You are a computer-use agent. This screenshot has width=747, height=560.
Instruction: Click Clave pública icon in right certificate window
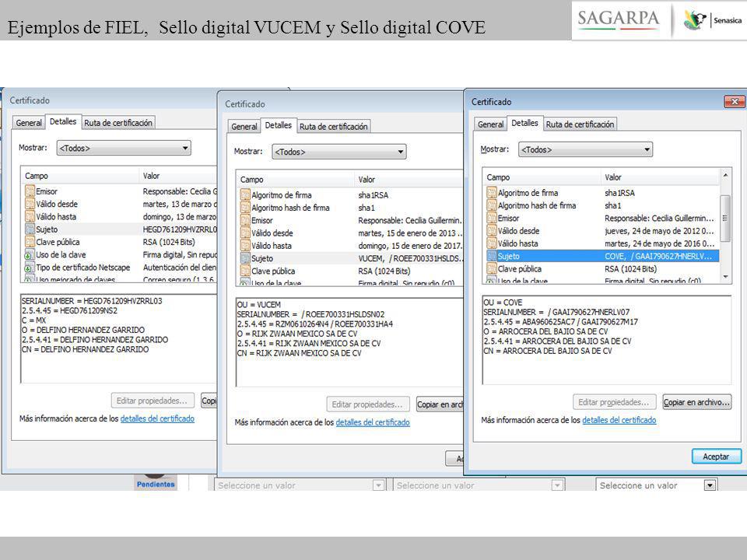[x=492, y=268]
